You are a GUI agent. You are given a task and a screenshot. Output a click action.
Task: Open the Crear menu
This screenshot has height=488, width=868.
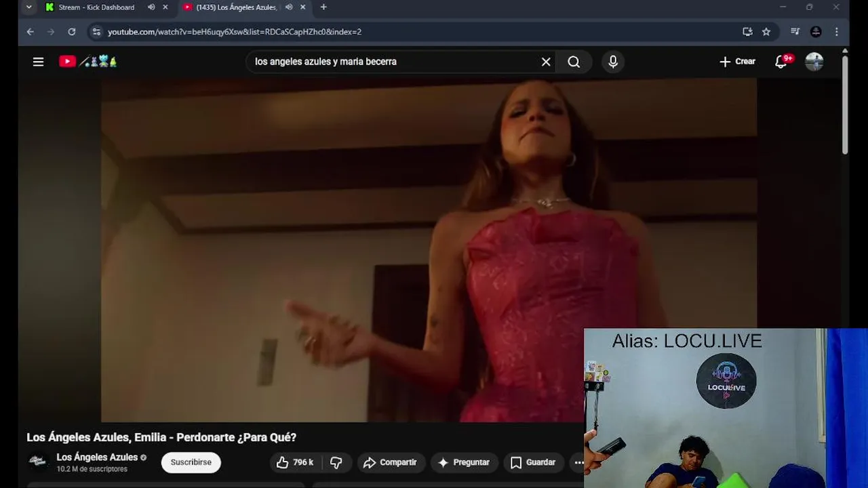(x=737, y=62)
